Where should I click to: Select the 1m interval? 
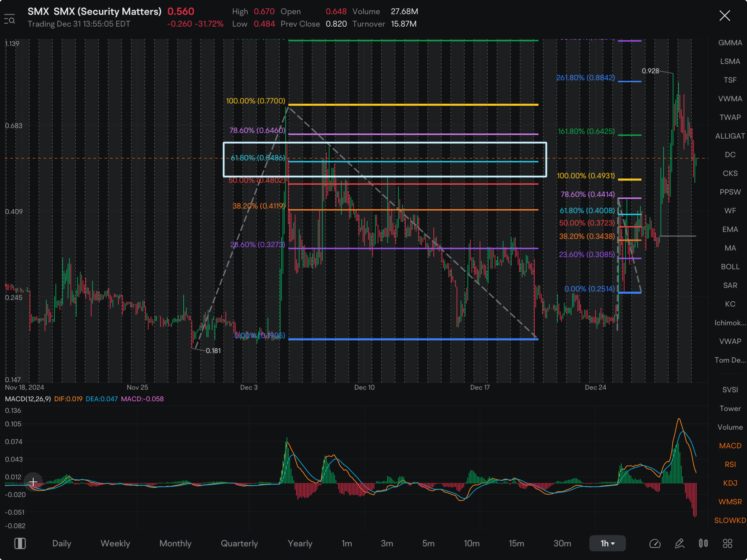coord(347,543)
